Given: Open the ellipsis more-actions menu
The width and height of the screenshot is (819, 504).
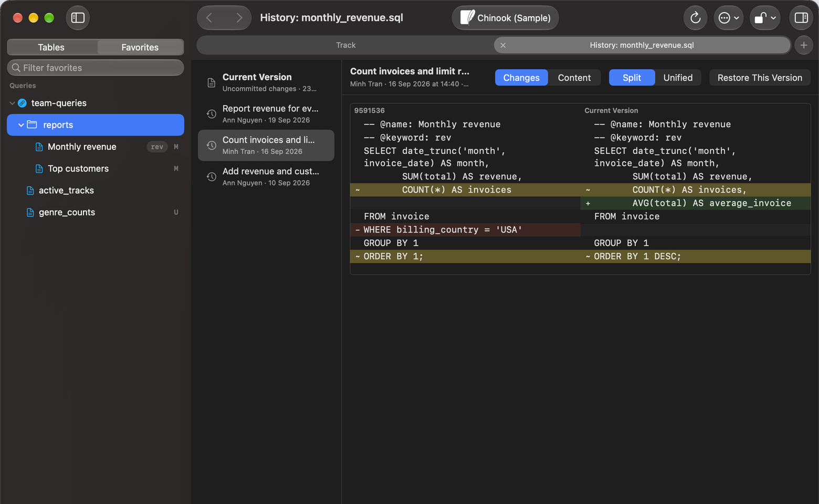Looking at the screenshot, I should point(728,18).
